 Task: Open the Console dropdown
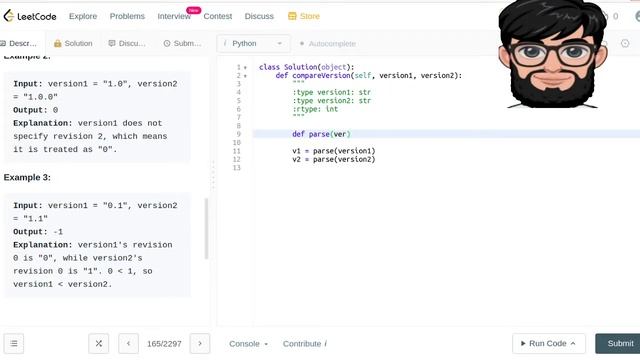[249, 344]
